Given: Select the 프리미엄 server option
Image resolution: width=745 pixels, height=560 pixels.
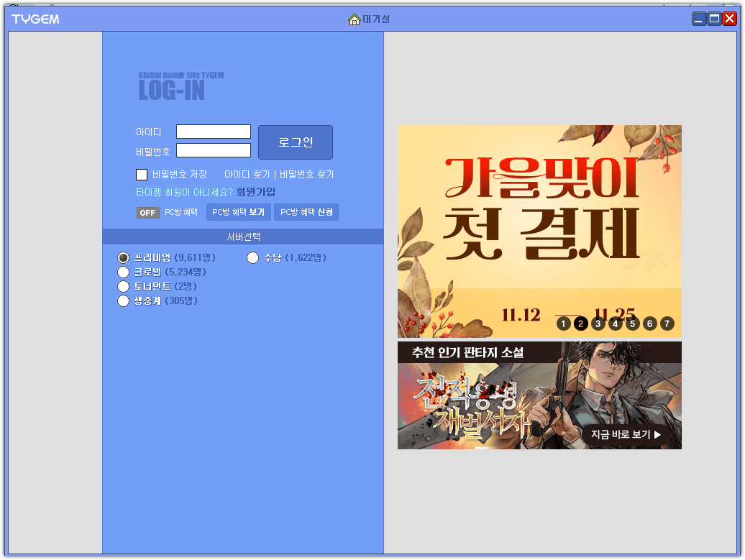Looking at the screenshot, I should pyautogui.click(x=123, y=257).
